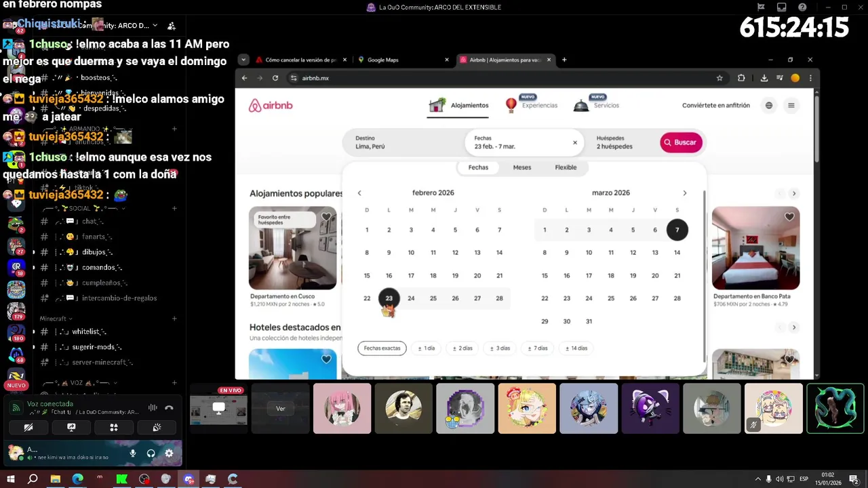The width and height of the screenshot is (868, 488).
Task: Turn on camera in voice panel
Action: pyautogui.click(x=28, y=427)
